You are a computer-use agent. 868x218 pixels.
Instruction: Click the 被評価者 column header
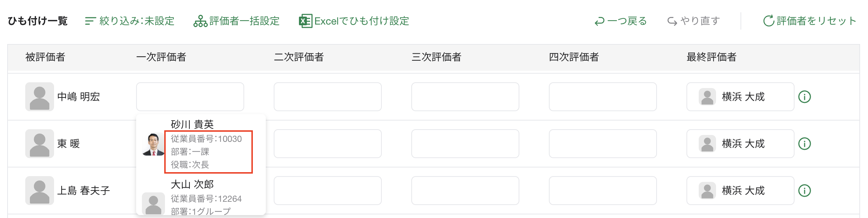pyautogui.click(x=45, y=57)
